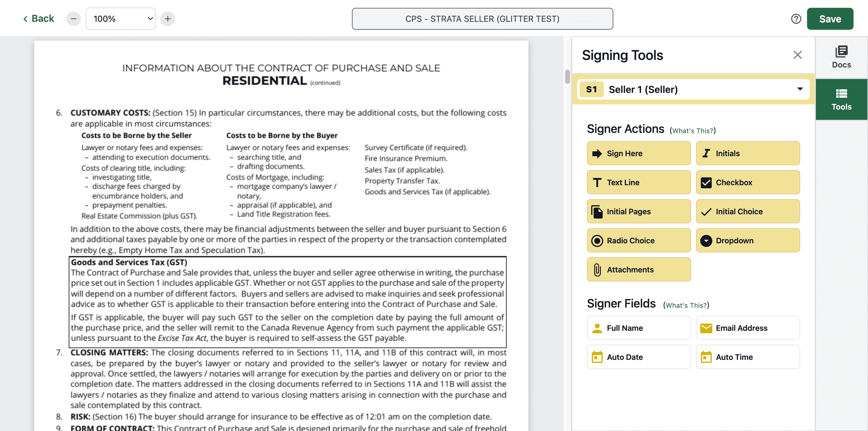
Task: Expand the Seller 1 (Seller) signer dropdown
Action: (694, 89)
